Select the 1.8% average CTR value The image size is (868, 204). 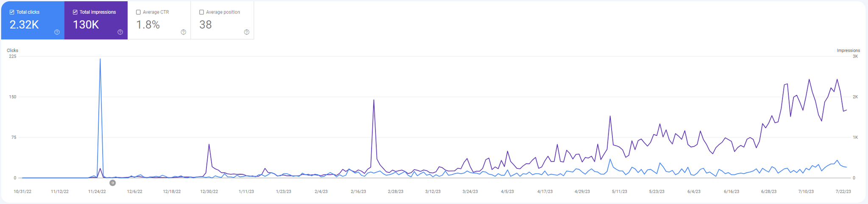tap(148, 25)
